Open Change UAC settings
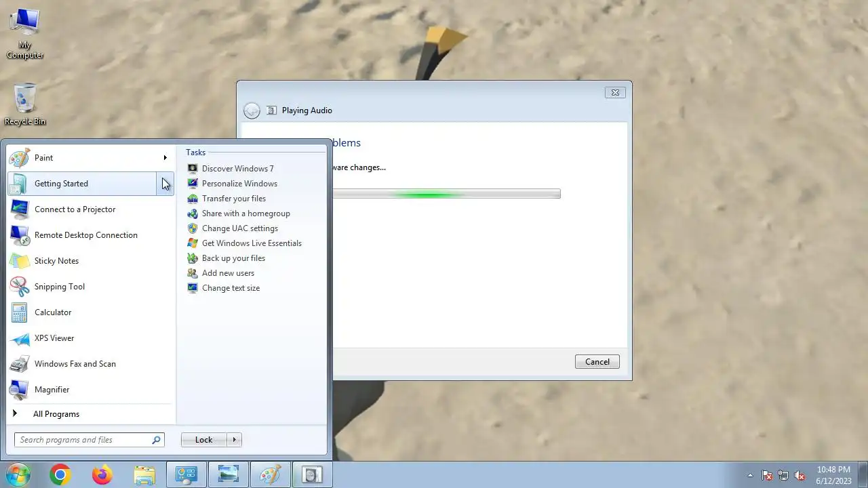This screenshot has height=488, width=868. [x=239, y=228]
